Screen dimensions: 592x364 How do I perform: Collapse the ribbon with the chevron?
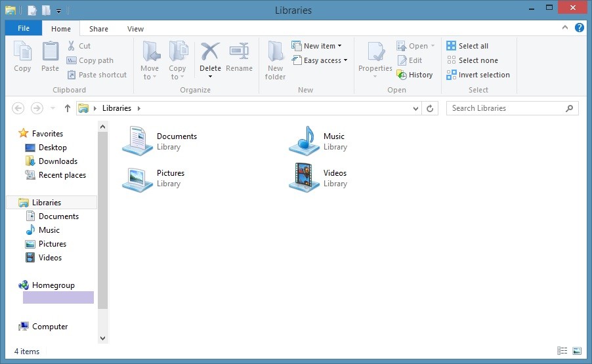point(566,28)
